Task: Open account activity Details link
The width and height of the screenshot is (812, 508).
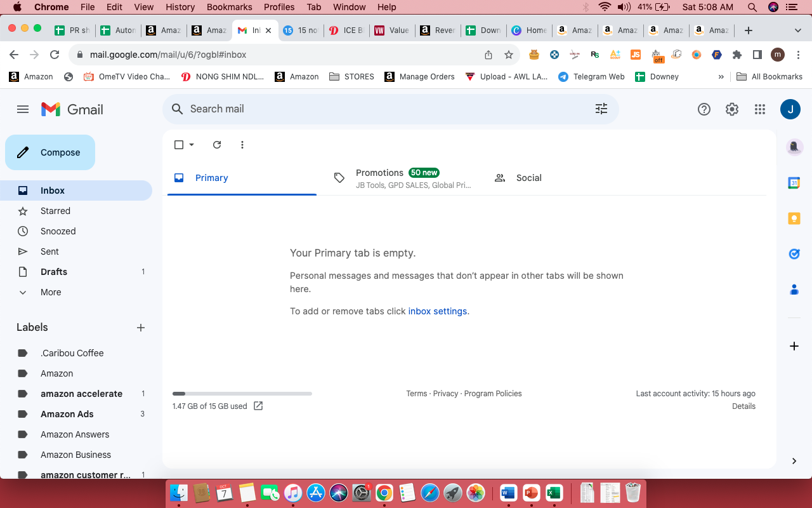Action: coord(743,406)
